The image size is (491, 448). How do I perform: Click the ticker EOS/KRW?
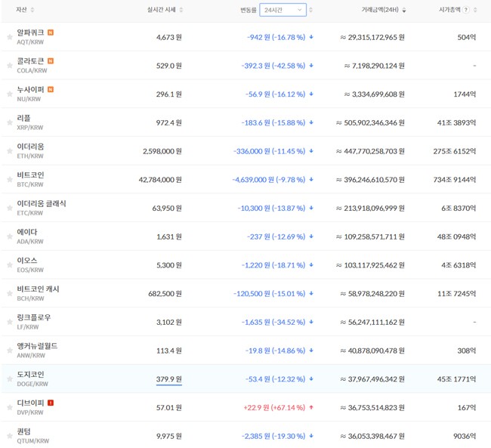[30, 270]
